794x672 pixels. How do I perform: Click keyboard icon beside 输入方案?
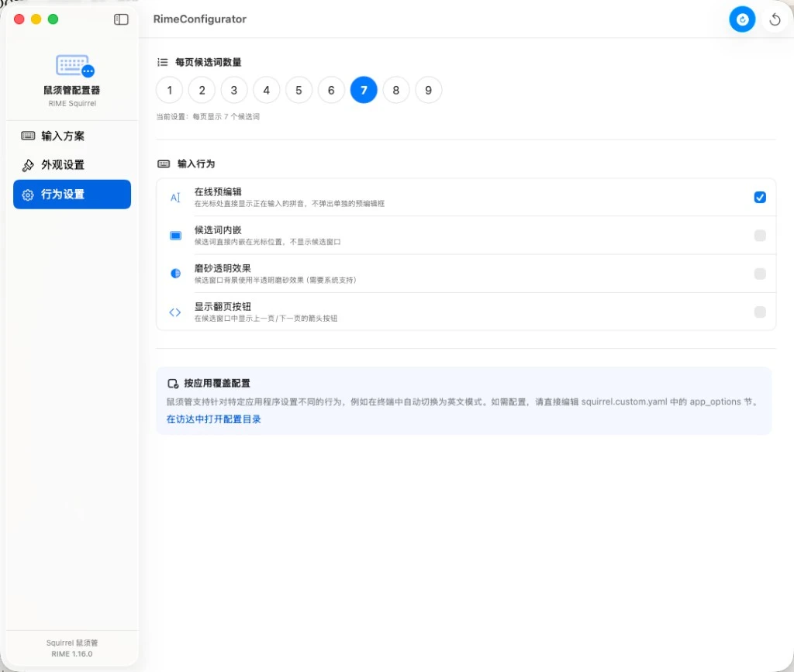point(28,136)
